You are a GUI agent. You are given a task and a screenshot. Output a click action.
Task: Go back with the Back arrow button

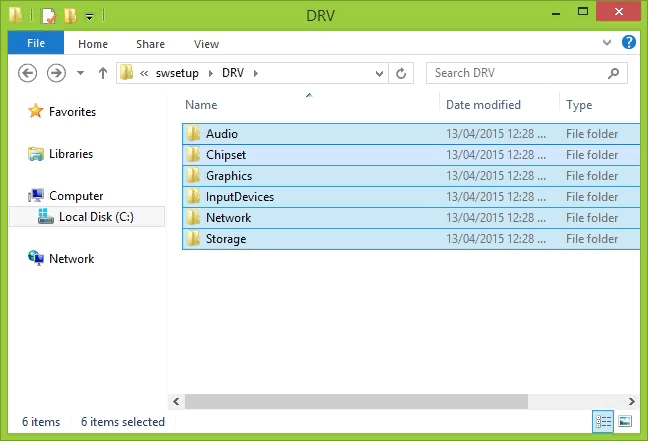(x=28, y=73)
